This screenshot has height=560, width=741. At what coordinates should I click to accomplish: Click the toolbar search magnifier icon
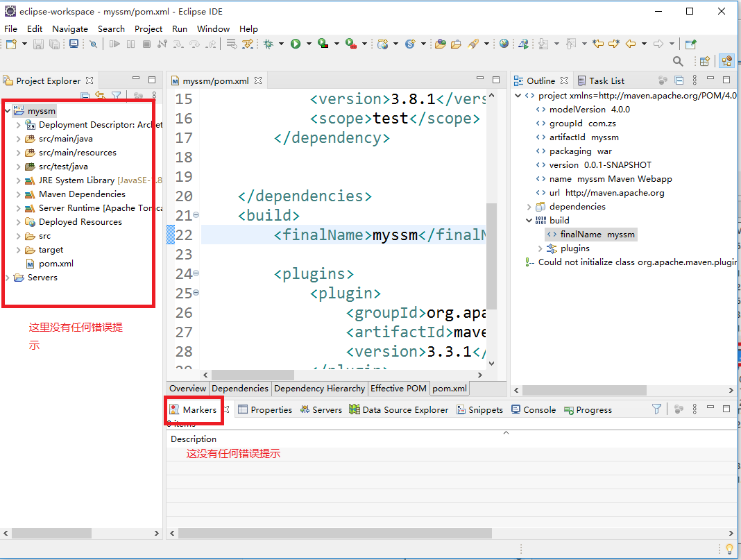[x=678, y=61]
